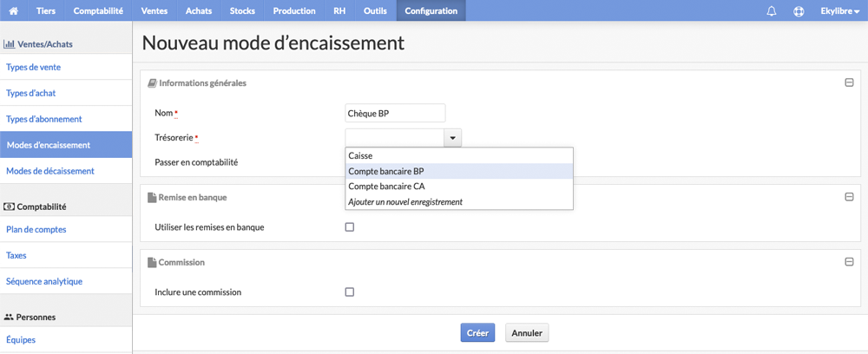Viewport: 868px width, 354px height.
Task: Click the Ventes/Achats chart icon
Action: coord(10,43)
